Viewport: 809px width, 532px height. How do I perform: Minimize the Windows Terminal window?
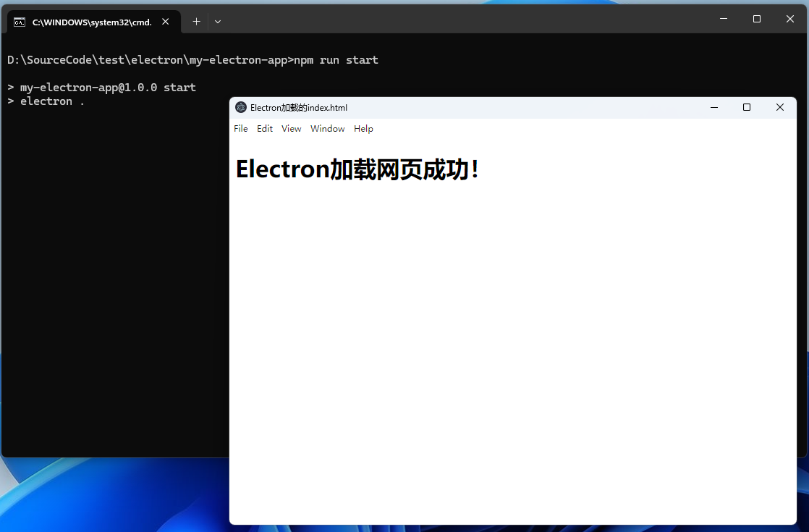coord(724,19)
